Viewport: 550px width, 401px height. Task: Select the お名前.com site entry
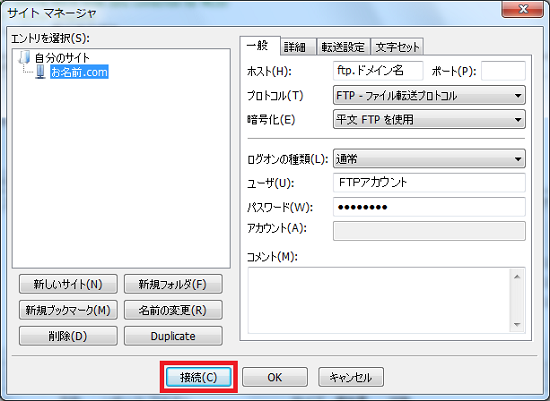pyautogui.click(x=79, y=72)
